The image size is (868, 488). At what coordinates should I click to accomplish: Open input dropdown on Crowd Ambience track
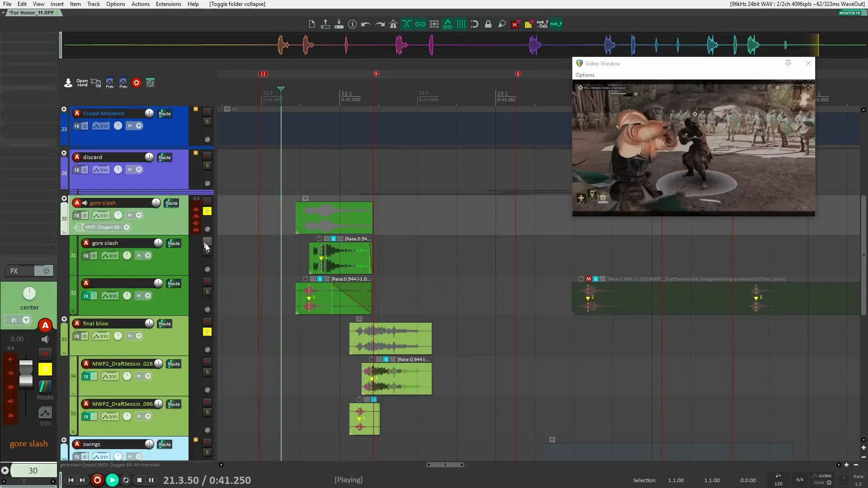coord(139,126)
